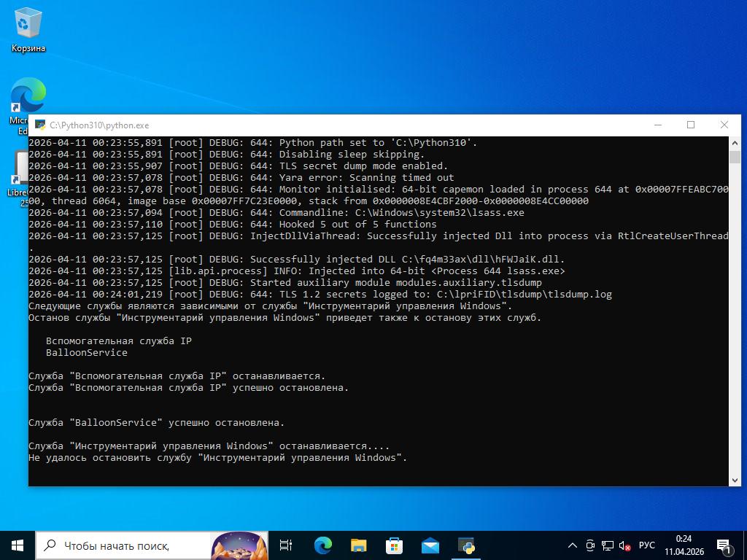Screen dimensions: 747x560
Task: Open File Explorer from the taskbar
Action: [x=358, y=545]
